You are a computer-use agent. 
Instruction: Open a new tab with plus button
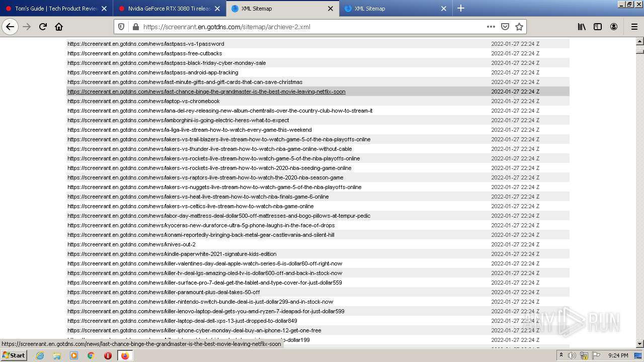point(460,8)
